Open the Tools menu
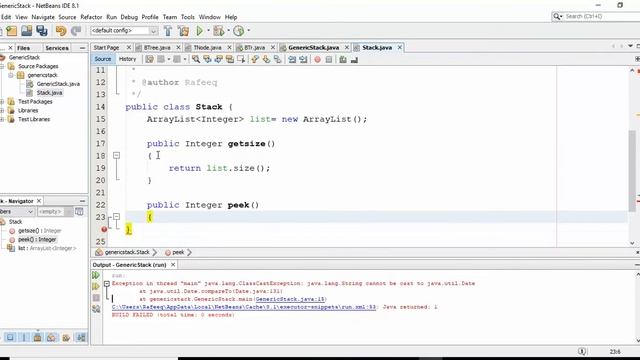This screenshot has width=640, height=360. 188,17
